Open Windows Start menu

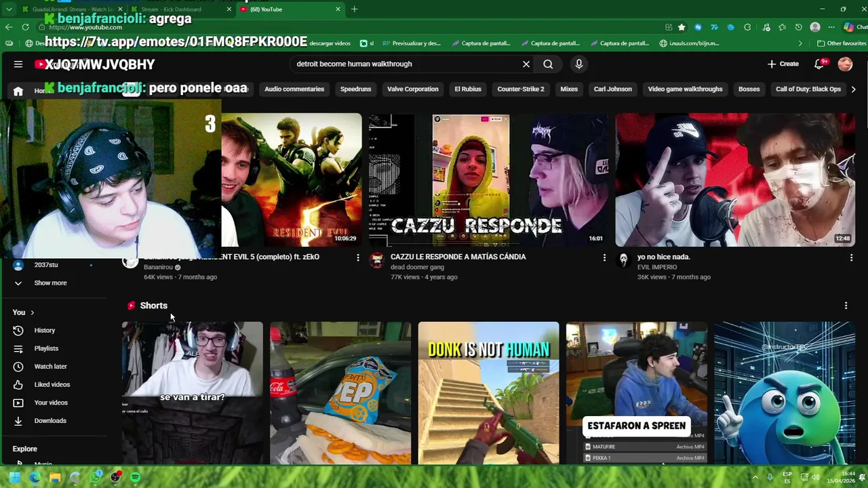pyautogui.click(x=14, y=477)
